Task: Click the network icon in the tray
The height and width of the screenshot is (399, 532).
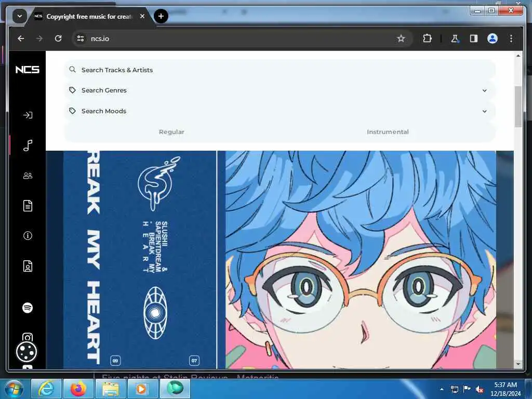Action: click(454, 389)
